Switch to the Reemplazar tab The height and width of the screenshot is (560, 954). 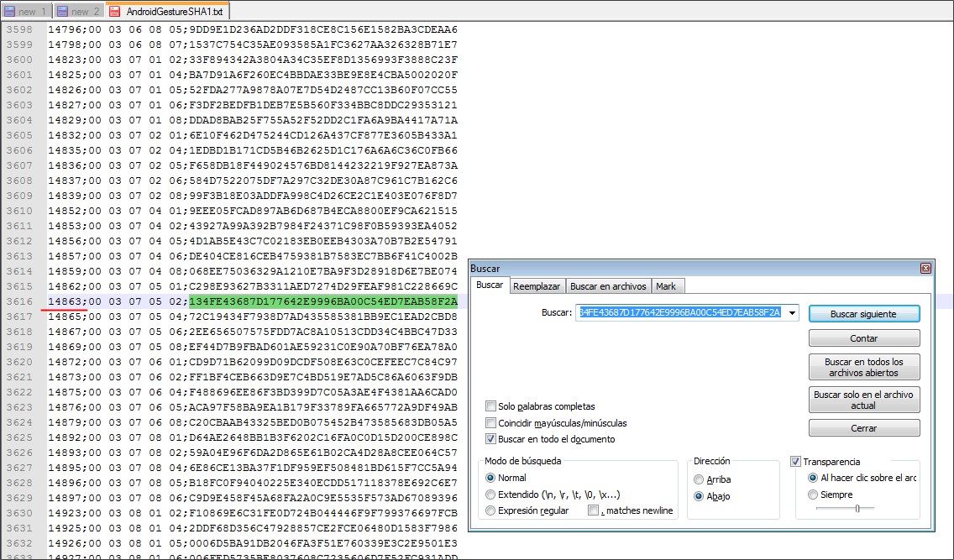(x=537, y=285)
